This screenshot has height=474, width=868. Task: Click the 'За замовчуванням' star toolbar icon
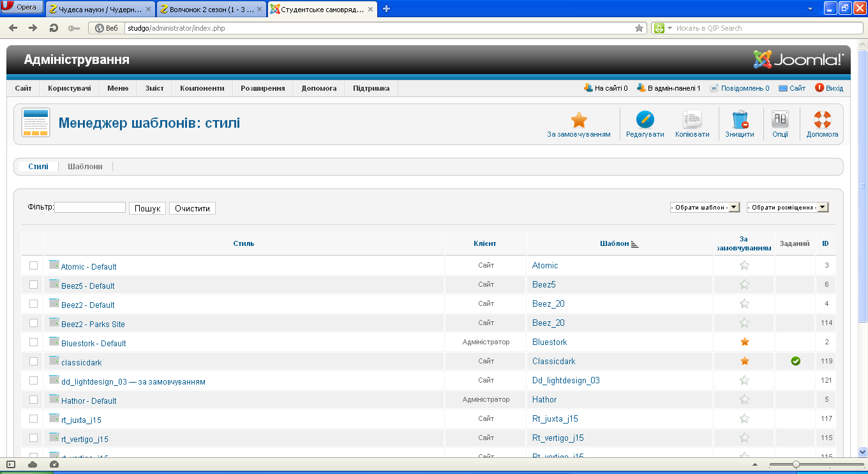(579, 120)
